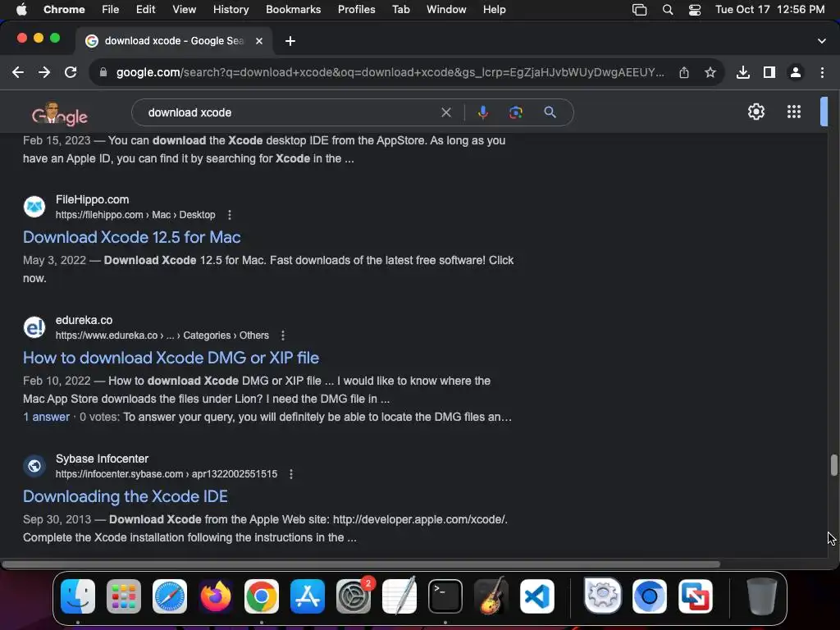Click the FileHippo.com site name

coord(92,199)
